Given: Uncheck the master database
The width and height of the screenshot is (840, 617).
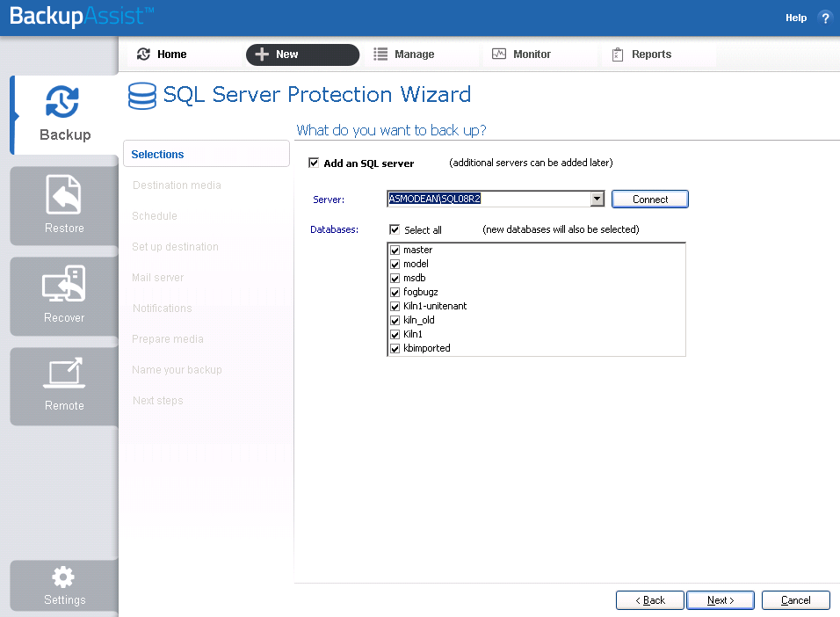Looking at the screenshot, I should (395, 250).
